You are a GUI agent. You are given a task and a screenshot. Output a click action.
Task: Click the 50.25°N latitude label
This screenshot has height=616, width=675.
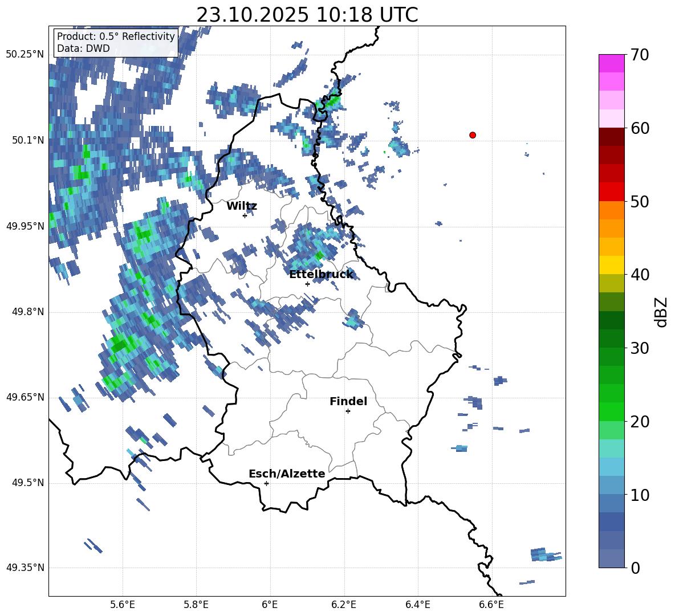(x=25, y=55)
